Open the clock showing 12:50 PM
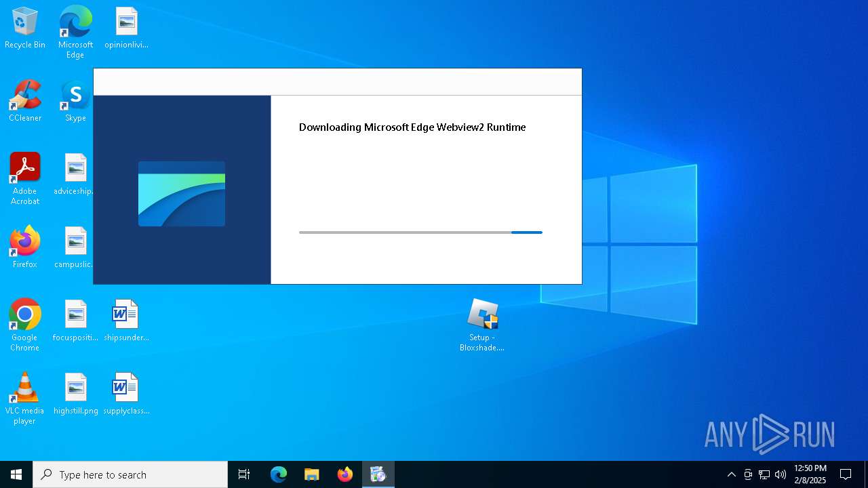The image size is (868, 488). click(x=810, y=474)
